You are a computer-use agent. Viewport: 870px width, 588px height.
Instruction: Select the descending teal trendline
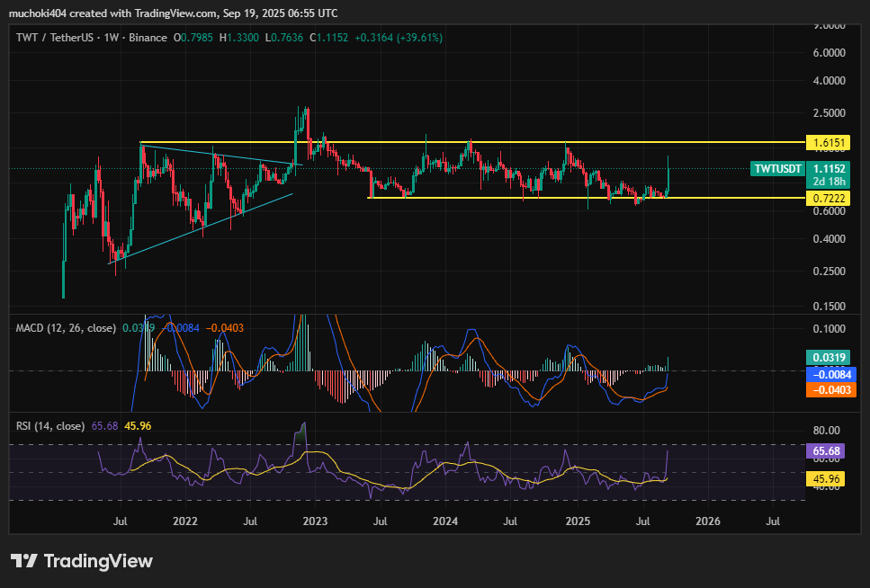click(x=222, y=155)
